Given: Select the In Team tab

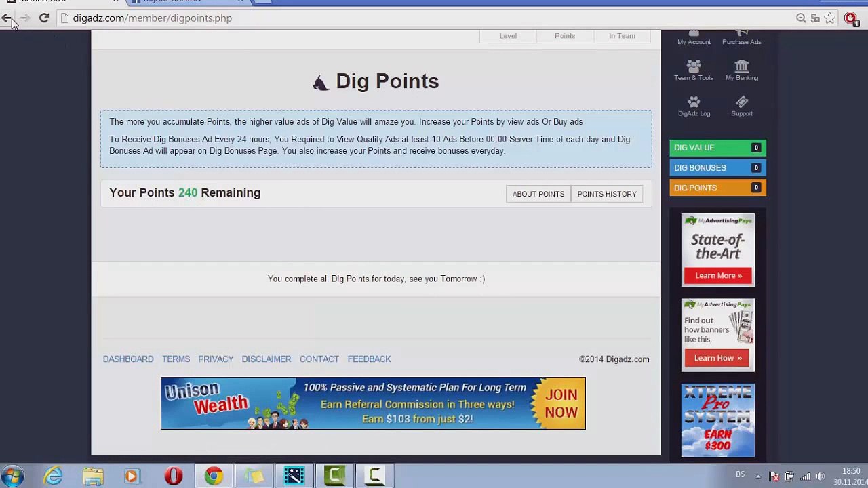Looking at the screenshot, I should coord(622,36).
